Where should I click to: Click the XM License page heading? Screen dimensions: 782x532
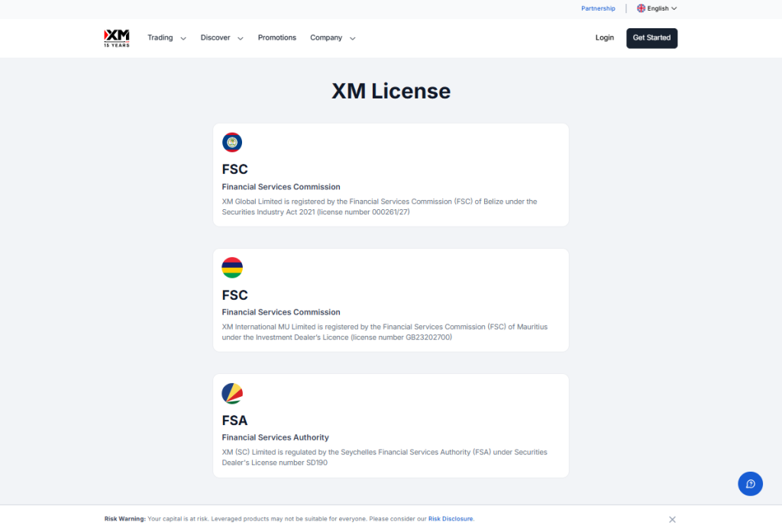[391, 91]
